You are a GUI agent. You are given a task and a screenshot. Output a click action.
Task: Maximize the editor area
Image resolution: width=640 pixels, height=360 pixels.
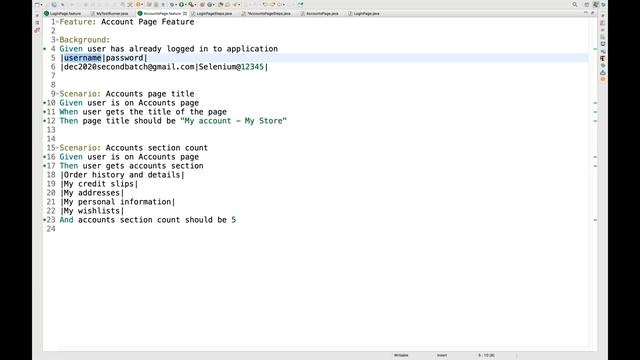point(593,13)
